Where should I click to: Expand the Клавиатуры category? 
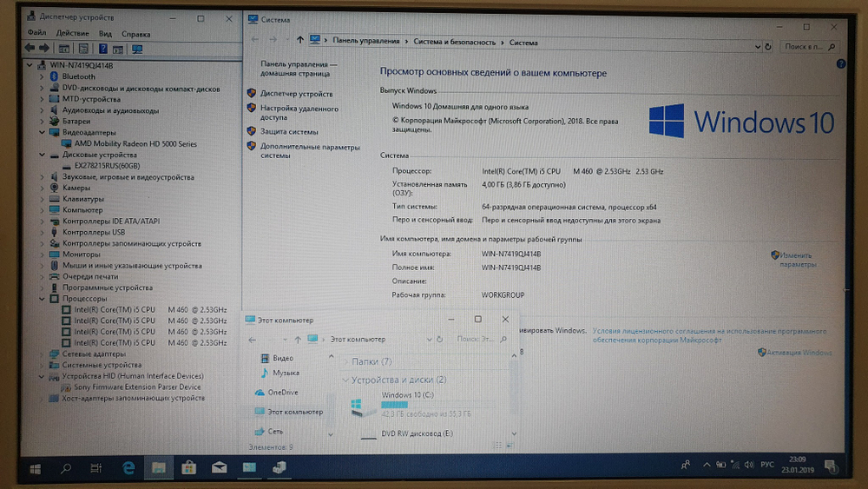(42, 199)
